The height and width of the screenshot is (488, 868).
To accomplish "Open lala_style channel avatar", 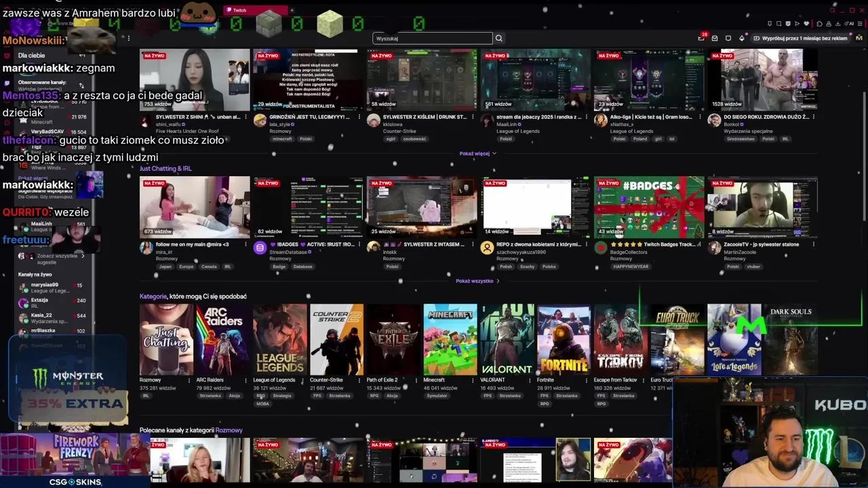I will [x=260, y=121].
